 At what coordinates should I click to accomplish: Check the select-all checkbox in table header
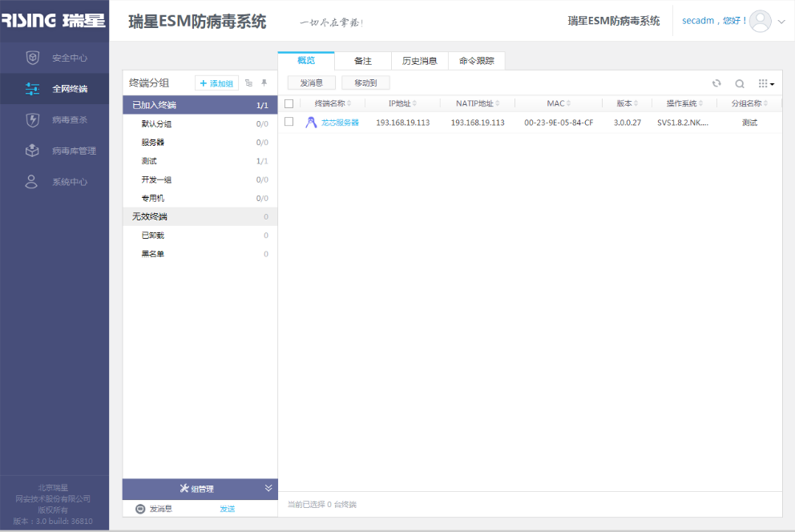(289, 103)
